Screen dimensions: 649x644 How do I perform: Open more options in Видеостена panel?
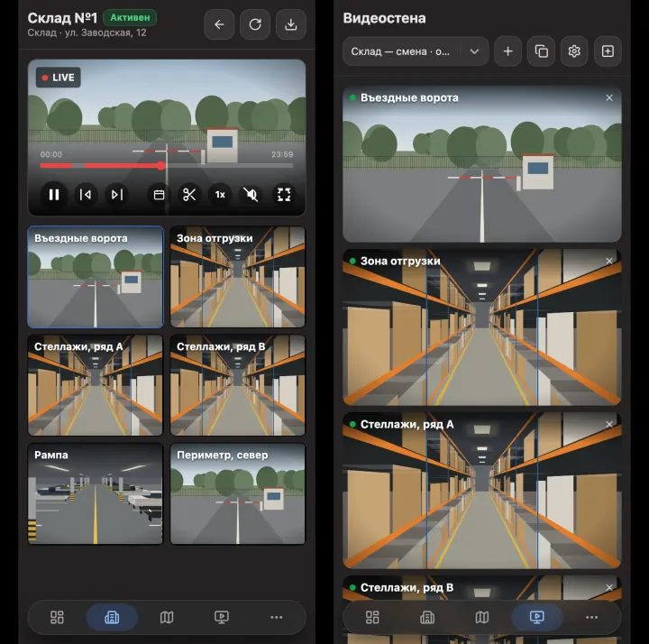pyautogui.click(x=592, y=617)
